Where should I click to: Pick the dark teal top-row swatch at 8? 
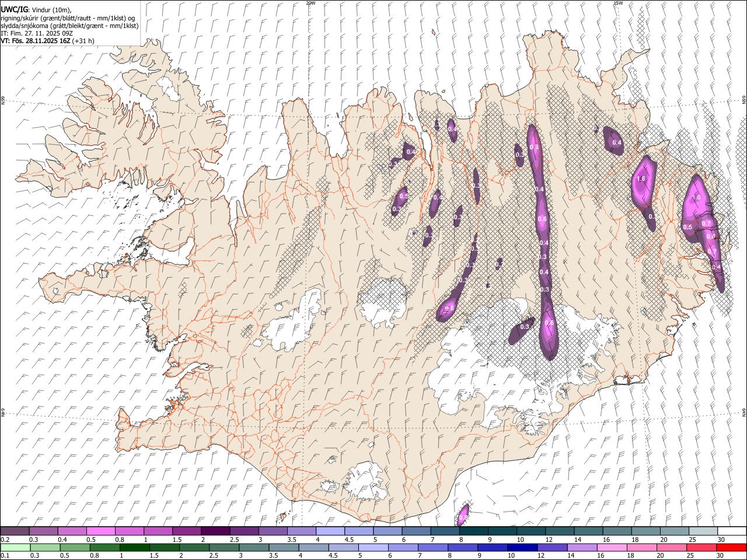(474, 531)
